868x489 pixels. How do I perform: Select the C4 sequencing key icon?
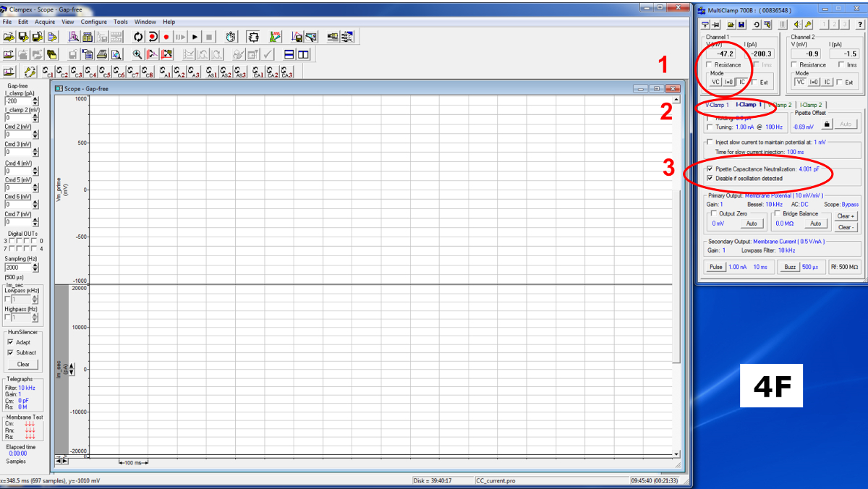coord(90,72)
